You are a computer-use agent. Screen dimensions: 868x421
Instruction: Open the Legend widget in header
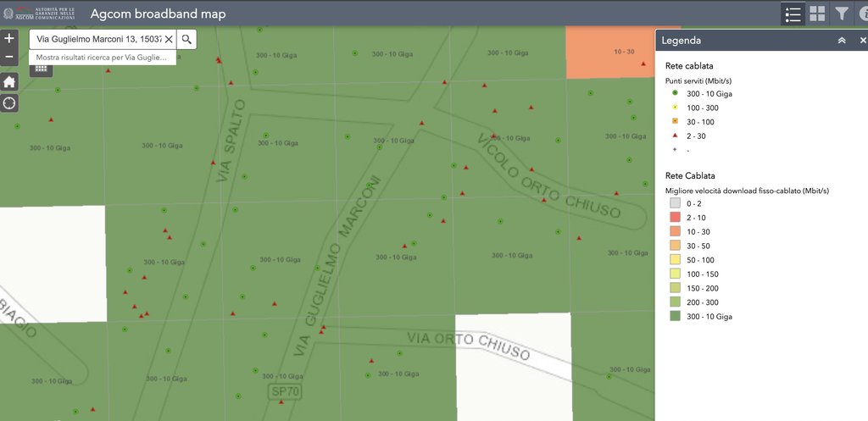pyautogui.click(x=793, y=14)
